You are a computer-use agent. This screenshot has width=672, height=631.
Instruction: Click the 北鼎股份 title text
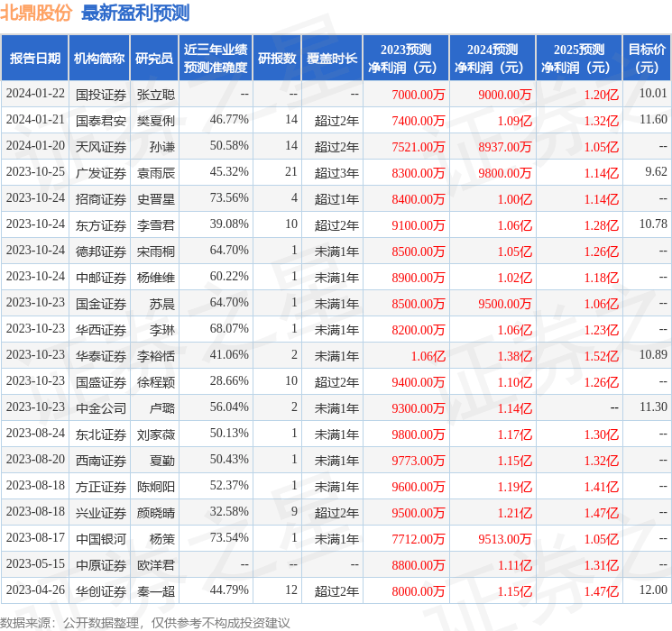click(x=36, y=13)
